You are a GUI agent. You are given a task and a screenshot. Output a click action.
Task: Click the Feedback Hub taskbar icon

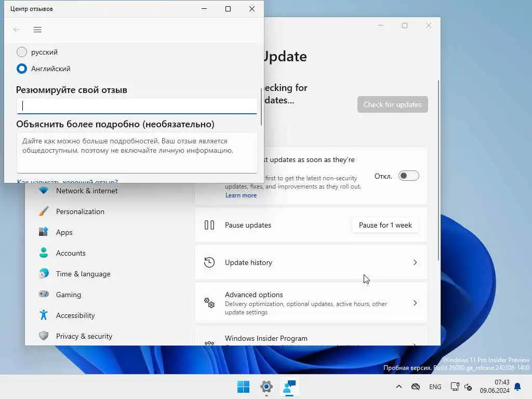coord(289,387)
